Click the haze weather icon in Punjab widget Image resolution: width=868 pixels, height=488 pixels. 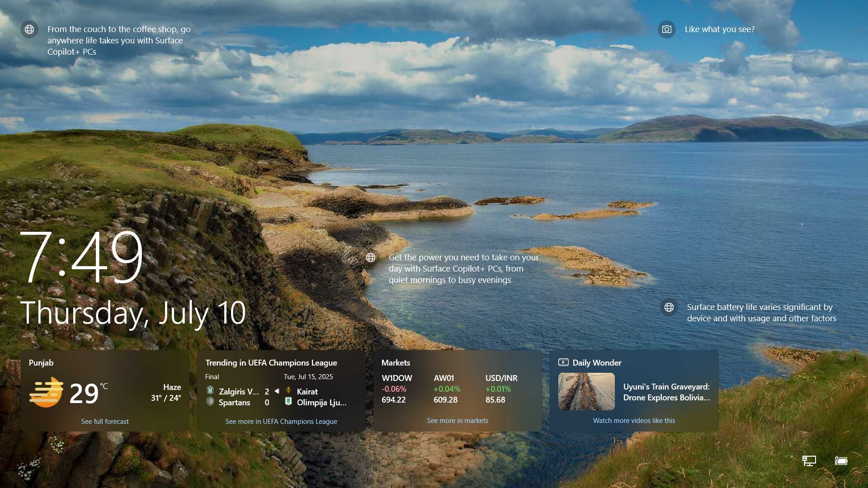[x=46, y=392]
